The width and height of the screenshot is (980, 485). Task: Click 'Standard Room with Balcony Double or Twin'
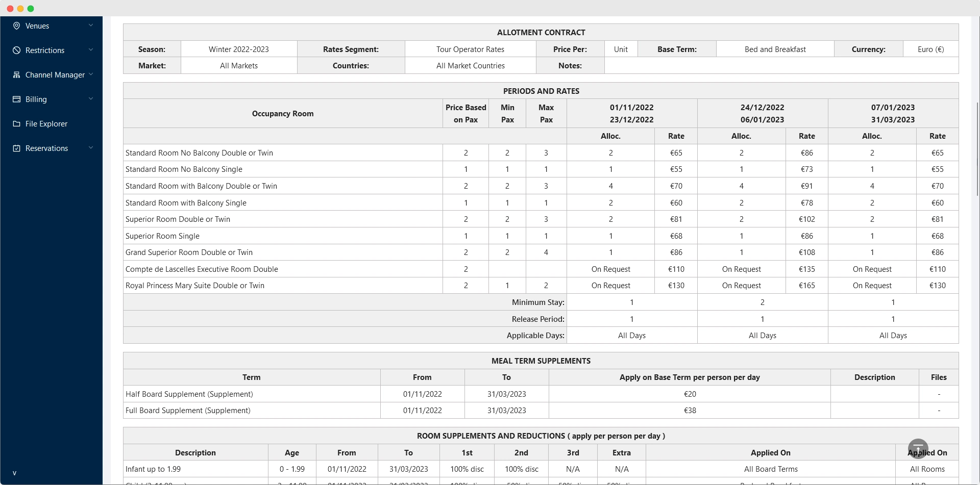201,186
